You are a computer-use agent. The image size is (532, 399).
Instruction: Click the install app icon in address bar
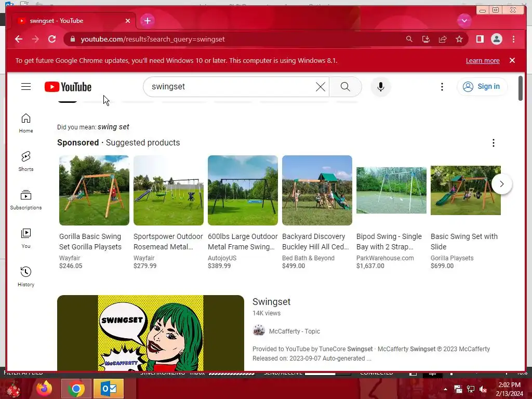[x=426, y=39]
